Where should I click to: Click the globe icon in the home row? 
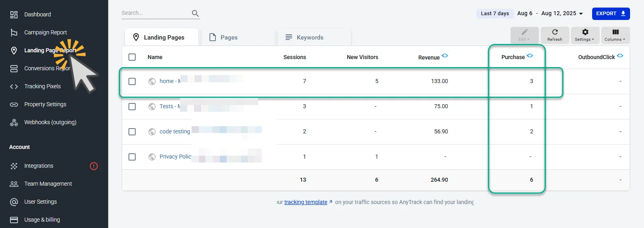152,81
